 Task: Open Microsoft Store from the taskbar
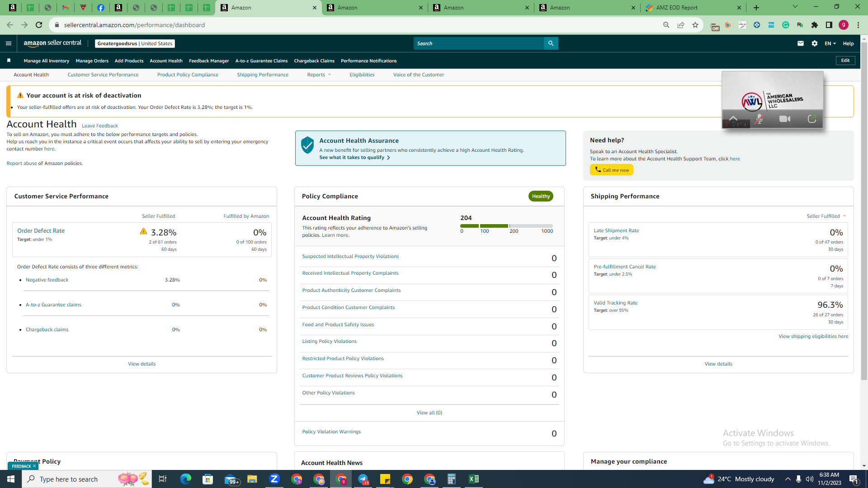[x=208, y=479]
